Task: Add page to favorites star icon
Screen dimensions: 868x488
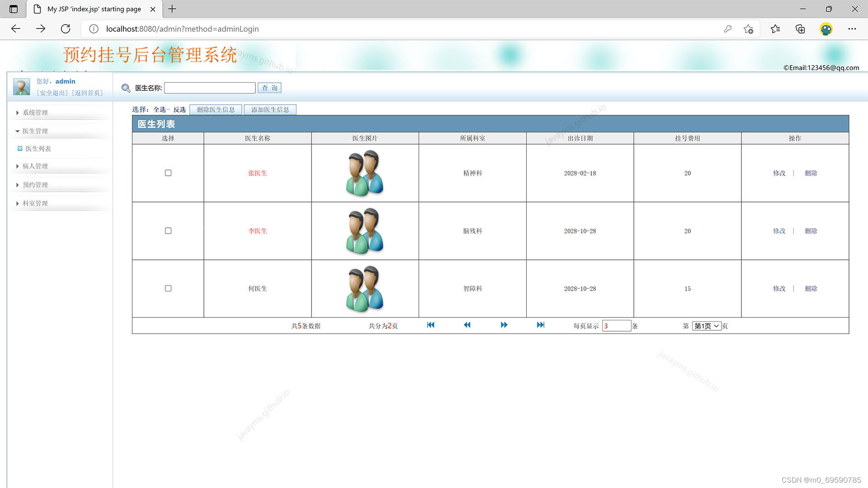Action: click(x=748, y=29)
